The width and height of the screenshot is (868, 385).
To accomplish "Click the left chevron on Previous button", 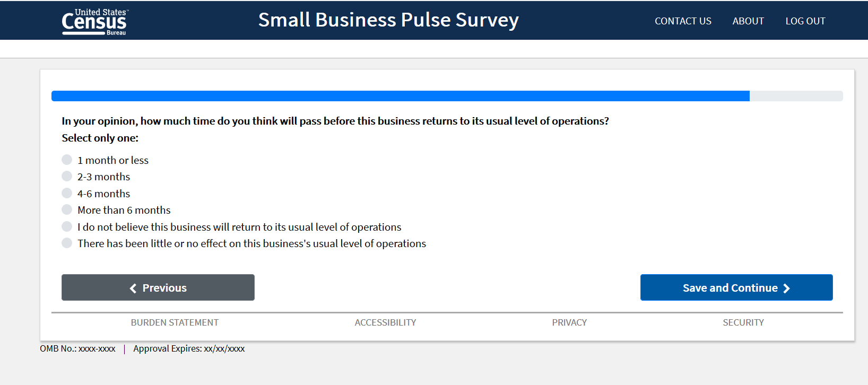I will click(x=133, y=288).
